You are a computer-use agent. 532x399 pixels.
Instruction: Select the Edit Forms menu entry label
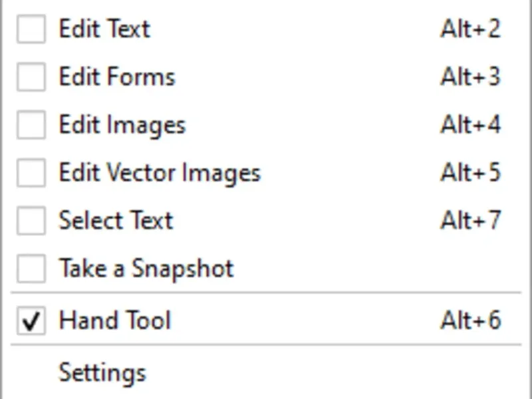pos(117,77)
